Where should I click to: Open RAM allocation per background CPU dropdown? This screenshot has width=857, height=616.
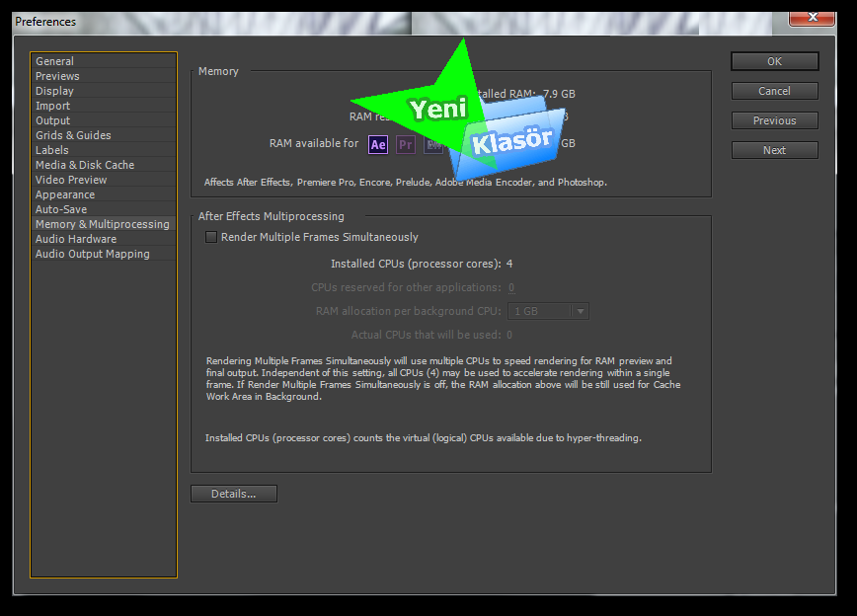point(548,311)
